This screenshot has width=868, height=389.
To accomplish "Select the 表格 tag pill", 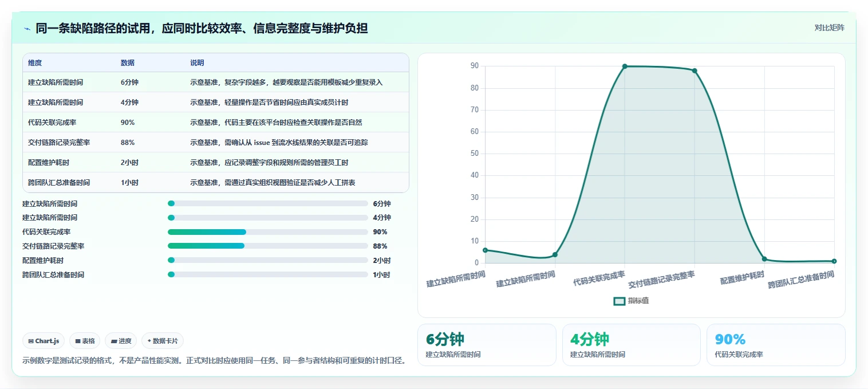I will (85, 341).
